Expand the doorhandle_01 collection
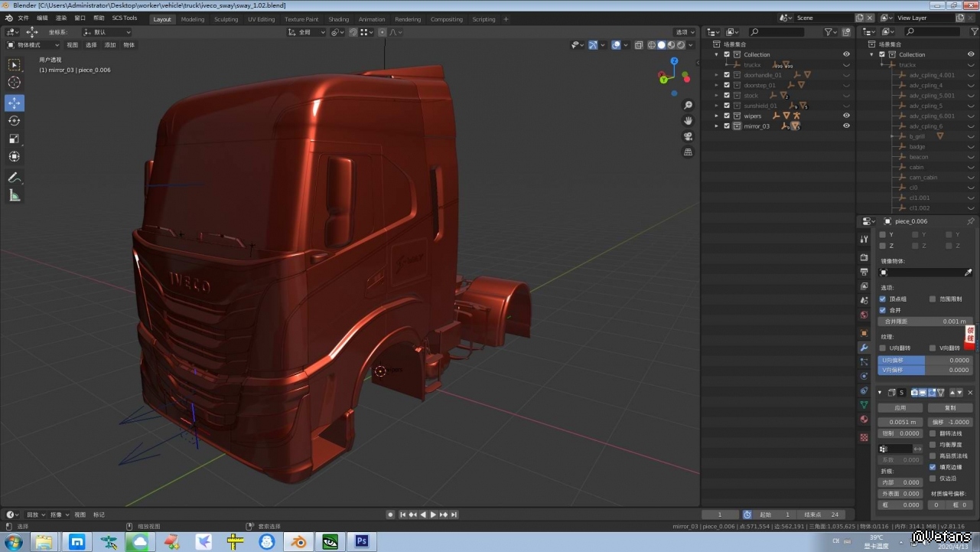Viewport: 980px width, 552px height. pos(717,75)
